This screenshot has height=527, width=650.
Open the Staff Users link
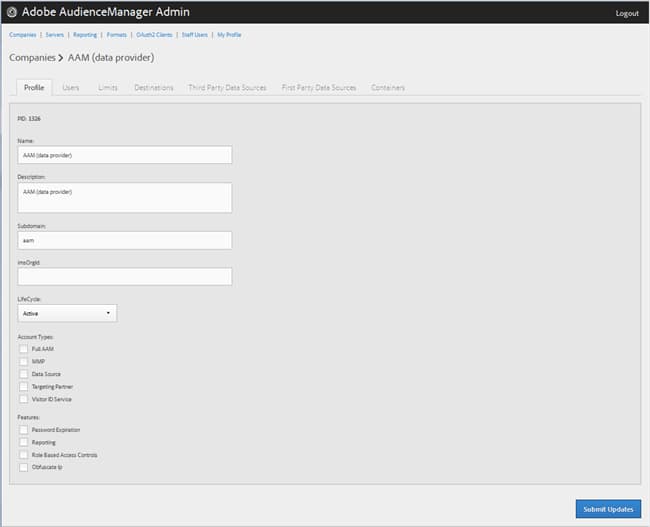coord(194,35)
